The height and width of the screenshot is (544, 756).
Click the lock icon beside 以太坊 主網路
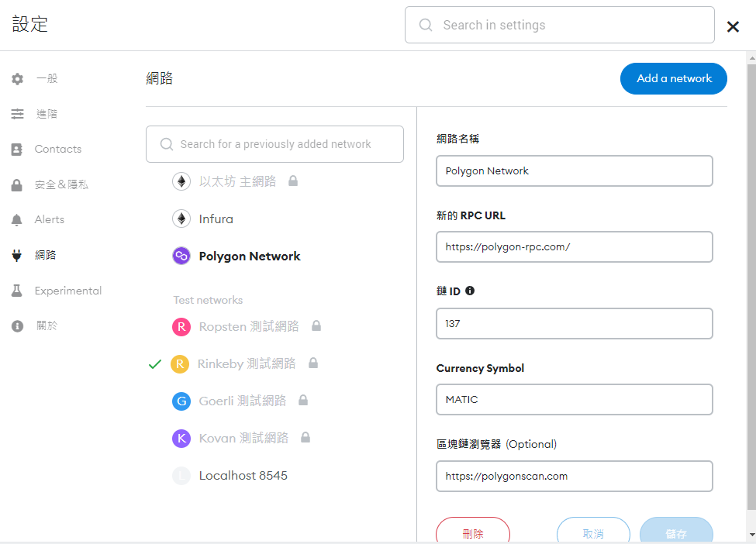(293, 181)
